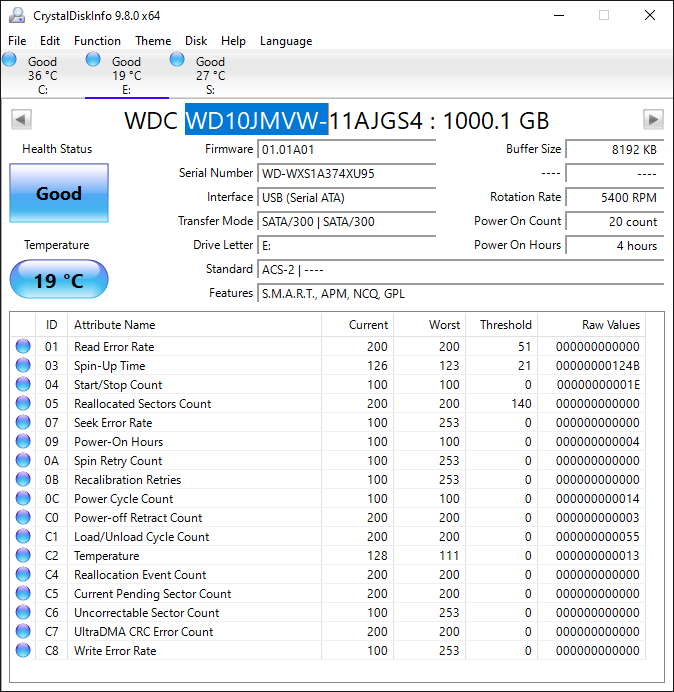Screen dimensions: 674x692
Task: Click status orb for Reallocated Sectors Count
Action: point(23,403)
